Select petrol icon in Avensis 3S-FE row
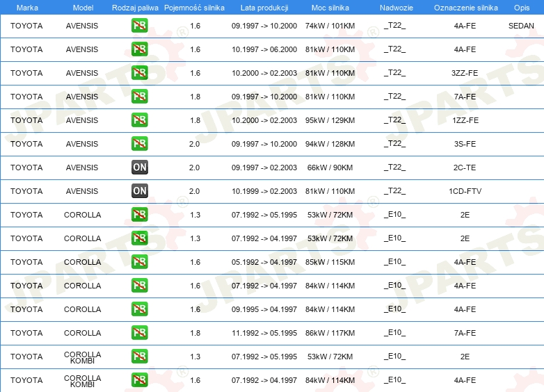This screenshot has width=544, height=392. click(139, 143)
